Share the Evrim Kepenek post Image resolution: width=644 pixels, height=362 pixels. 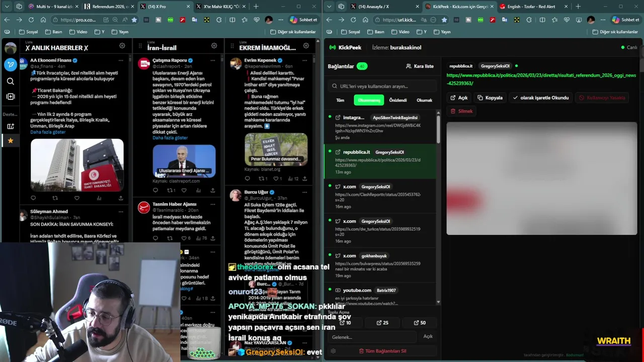[x=304, y=178]
